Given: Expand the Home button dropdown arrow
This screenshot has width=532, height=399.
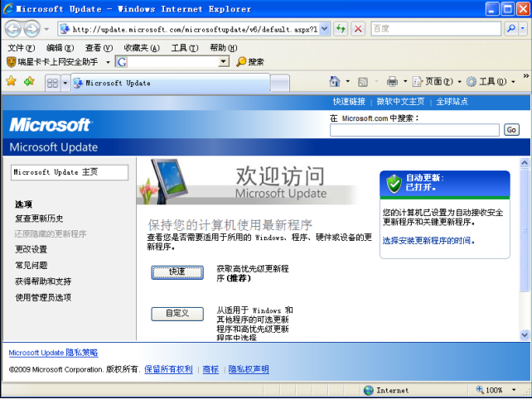Looking at the screenshot, I should [348, 81].
